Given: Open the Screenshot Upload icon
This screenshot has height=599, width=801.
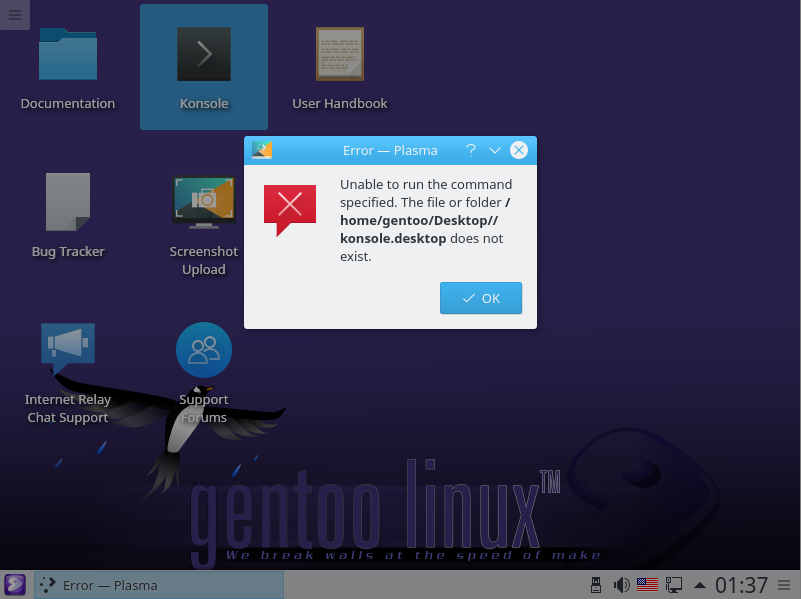Looking at the screenshot, I should point(204,203).
